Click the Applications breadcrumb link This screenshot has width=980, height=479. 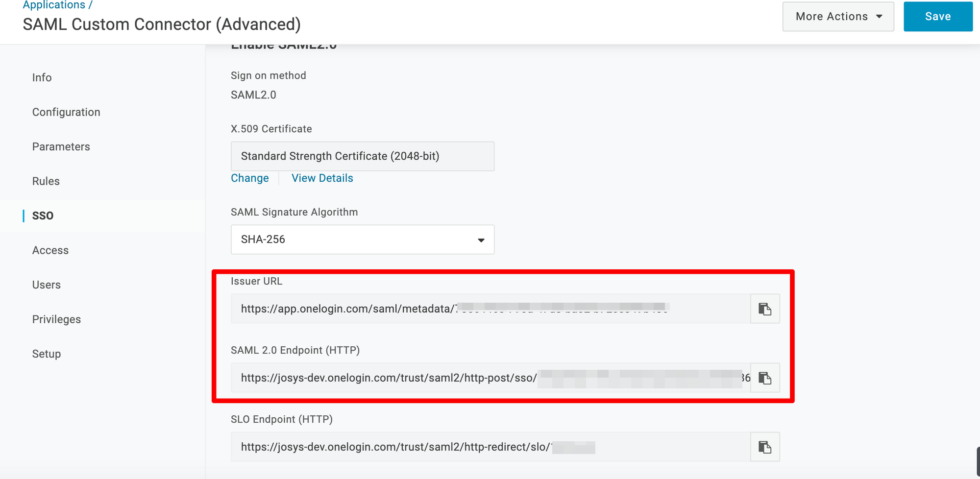click(x=54, y=5)
